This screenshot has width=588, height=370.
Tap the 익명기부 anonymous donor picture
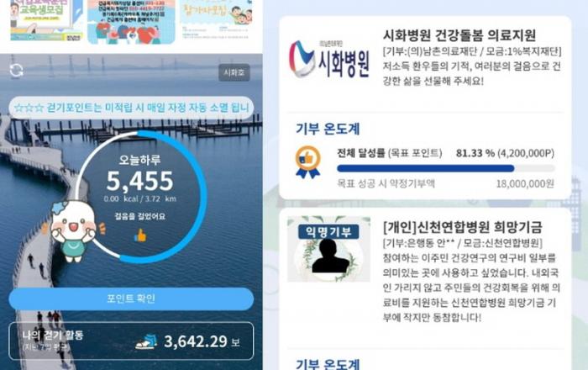pyautogui.click(x=328, y=248)
